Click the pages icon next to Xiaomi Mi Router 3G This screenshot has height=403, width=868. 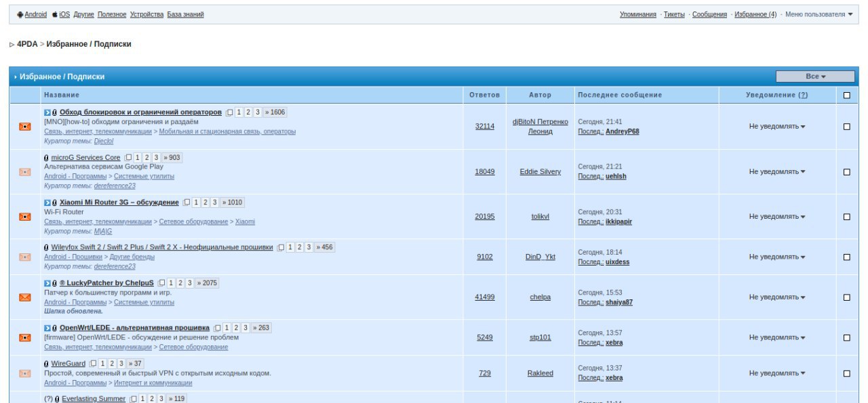[187, 203]
